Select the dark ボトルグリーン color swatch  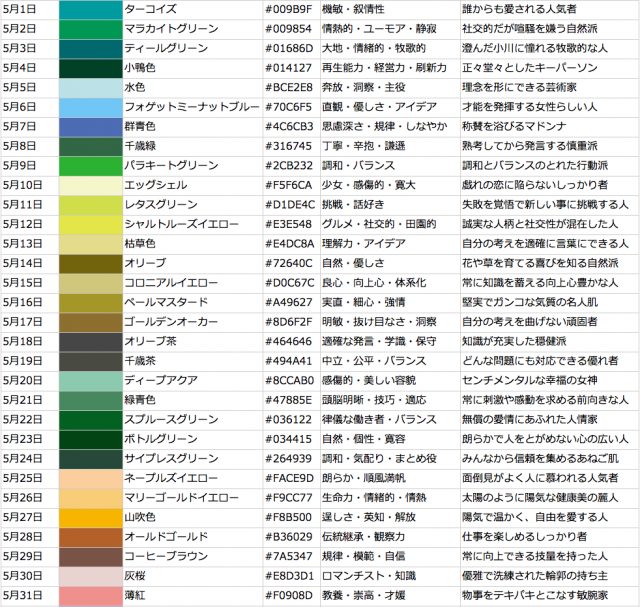[90, 439]
